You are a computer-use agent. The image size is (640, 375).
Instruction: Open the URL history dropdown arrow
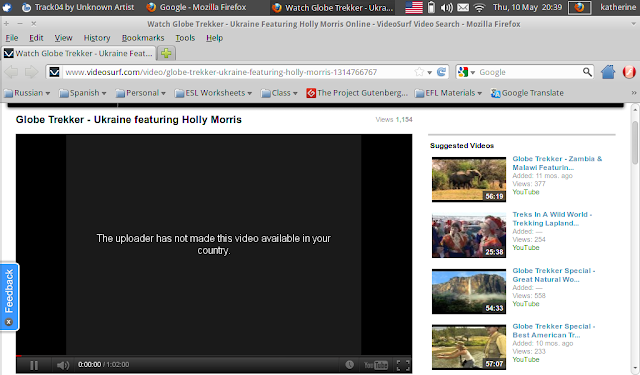[x=429, y=73]
